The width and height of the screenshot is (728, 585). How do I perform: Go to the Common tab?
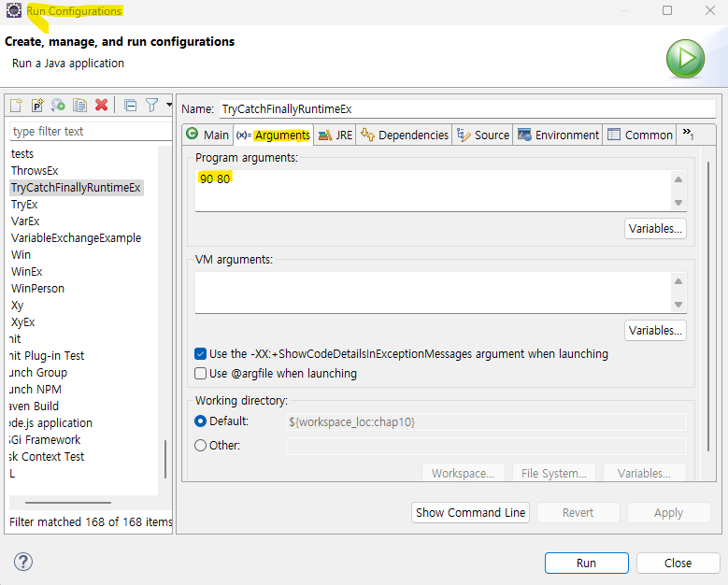(640, 136)
